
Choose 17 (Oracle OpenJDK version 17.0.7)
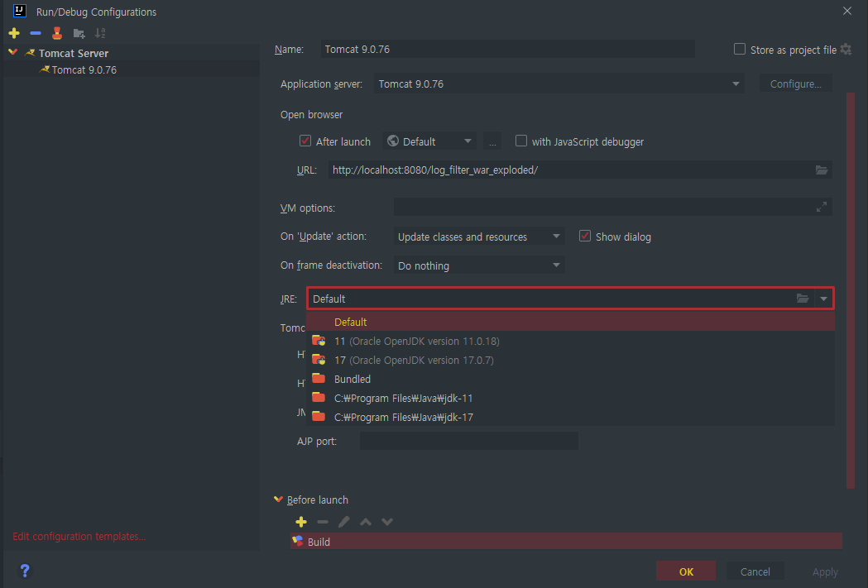point(570,360)
